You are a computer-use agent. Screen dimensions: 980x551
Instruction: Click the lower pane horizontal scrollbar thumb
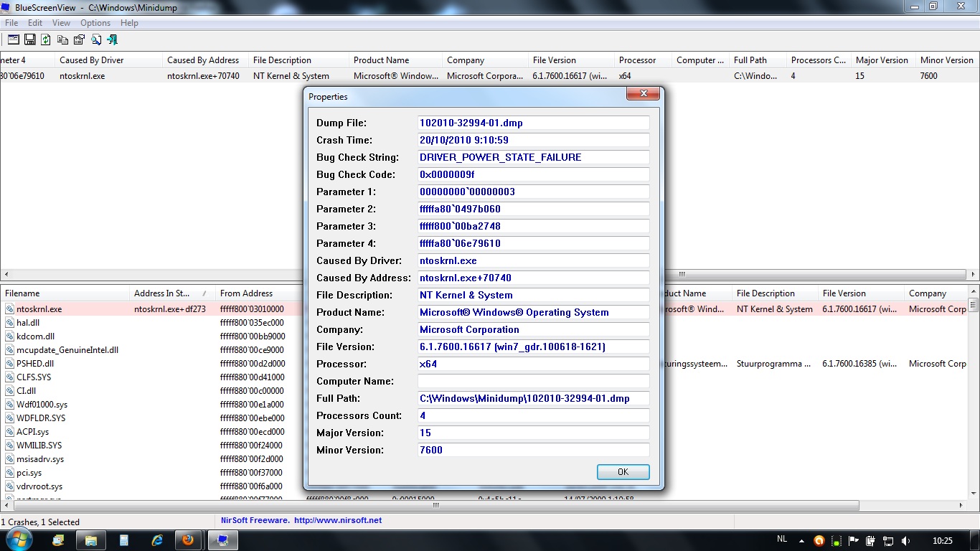pos(435,505)
